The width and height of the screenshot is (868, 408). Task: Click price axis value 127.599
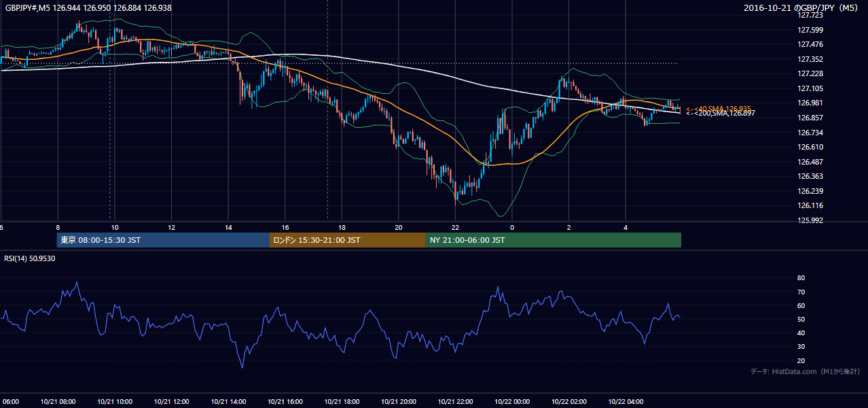(810, 30)
